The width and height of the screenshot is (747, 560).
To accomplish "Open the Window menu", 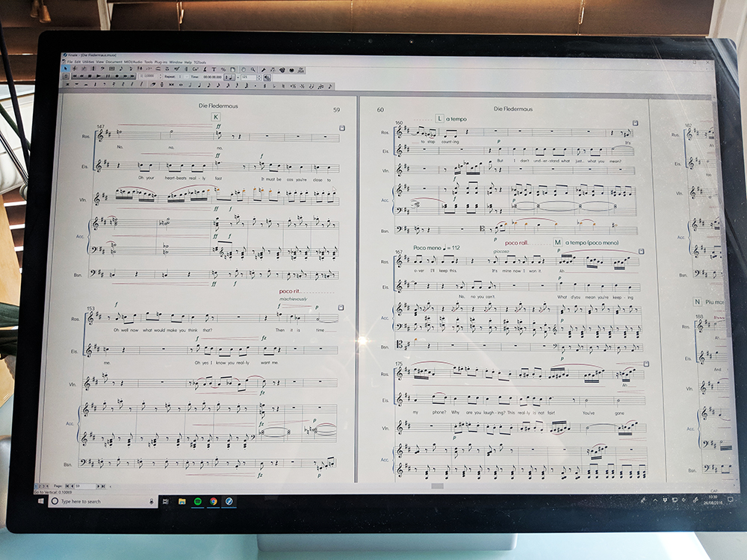I will 176,63.
